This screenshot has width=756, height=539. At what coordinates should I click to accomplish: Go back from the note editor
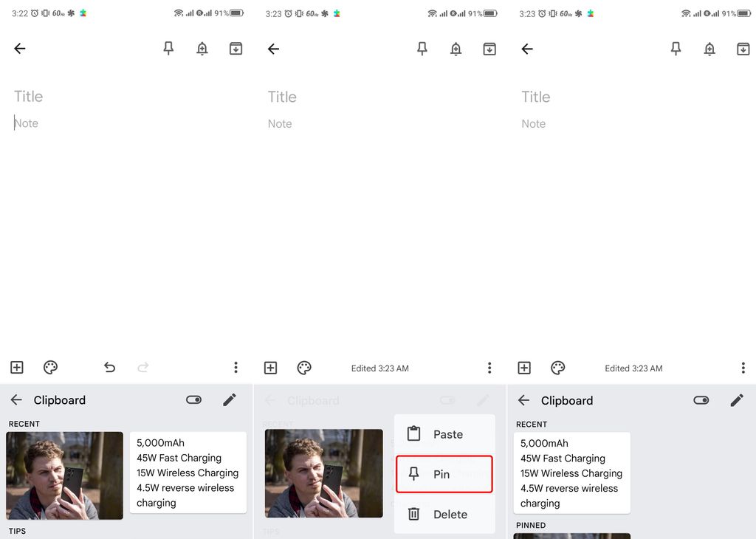coord(19,48)
